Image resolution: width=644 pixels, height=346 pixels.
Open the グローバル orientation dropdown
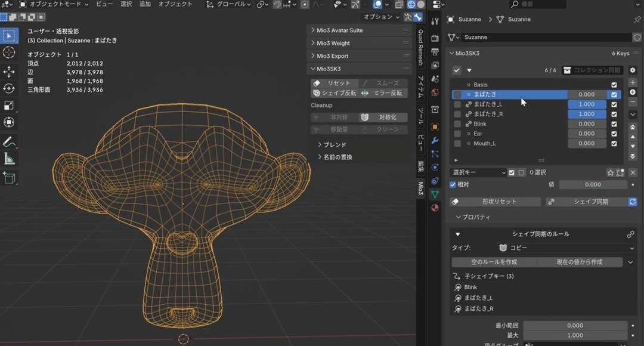(x=228, y=4)
